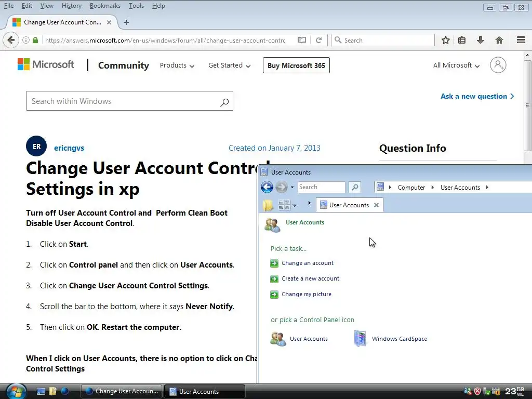The width and height of the screenshot is (532, 399).
Task: Click the User Accounts taskbar button
Action: tap(205, 392)
